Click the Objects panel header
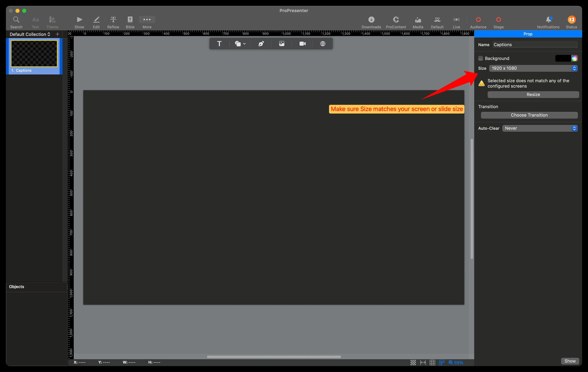This screenshot has width=588, height=372. coord(37,287)
